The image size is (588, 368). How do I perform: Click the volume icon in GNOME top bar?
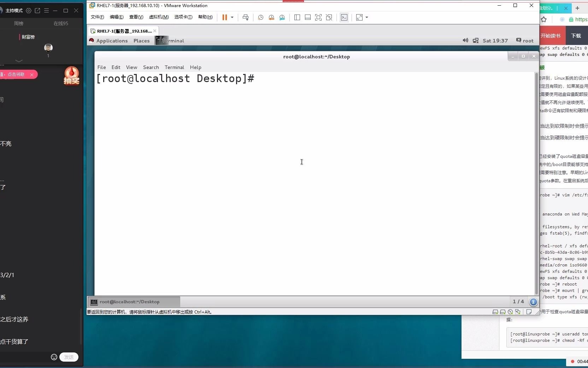pyautogui.click(x=465, y=41)
